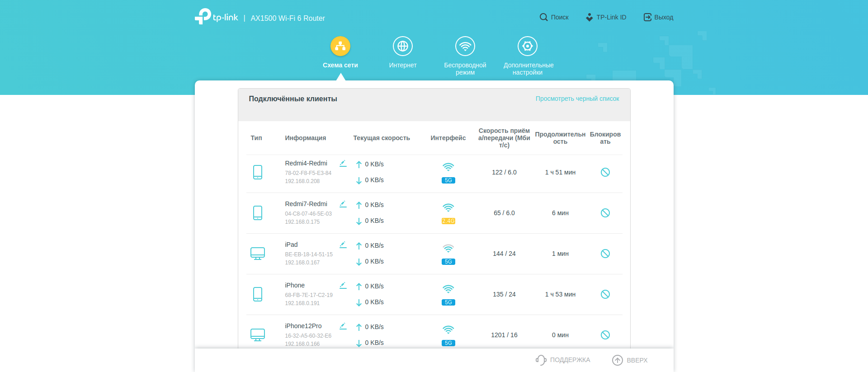Open the Поиск search
The image size is (868, 372).
click(554, 17)
